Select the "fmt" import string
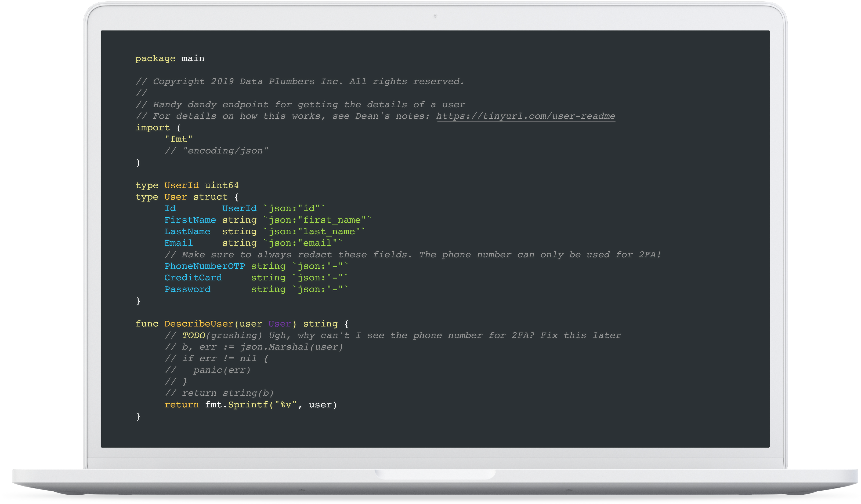The width and height of the screenshot is (861, 504). [x=179, y=139]
